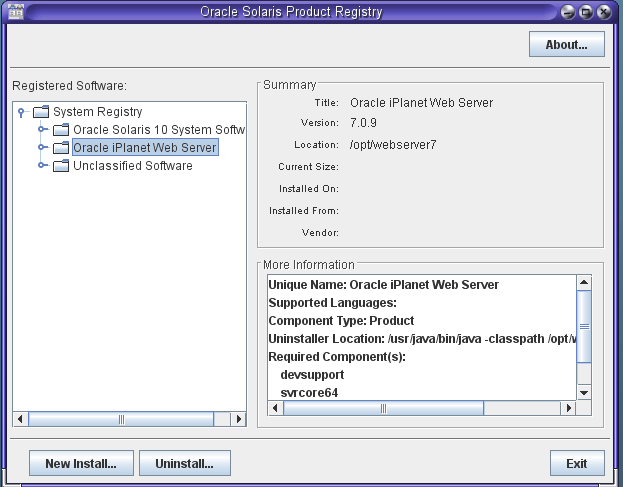This screenshot has width=623, height=487.
Task: Click the Oracle Solaris 10 folder icon
Action: click(61, 130)
